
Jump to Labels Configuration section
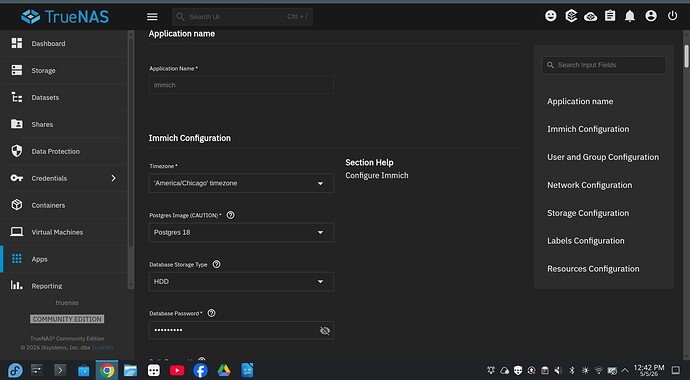point(586,241)
